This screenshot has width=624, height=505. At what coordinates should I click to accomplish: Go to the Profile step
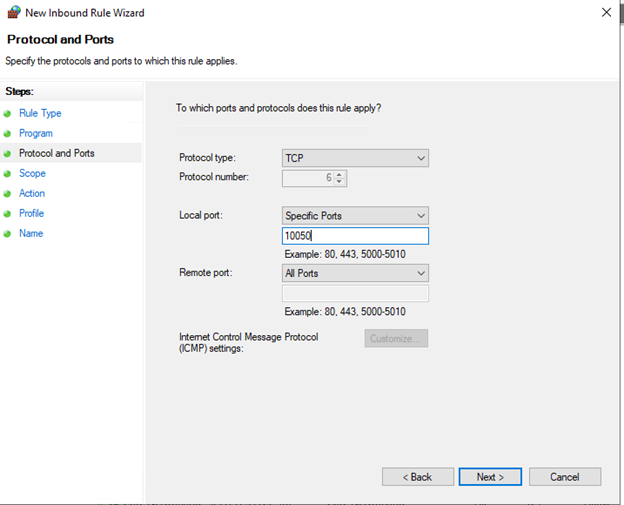[x=31, y=213]
